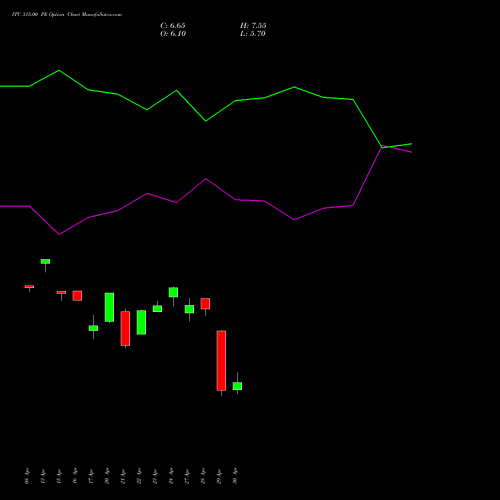Click the 29 Apr date axis label
Screen dimensions: 500x500
coord(219,476)
